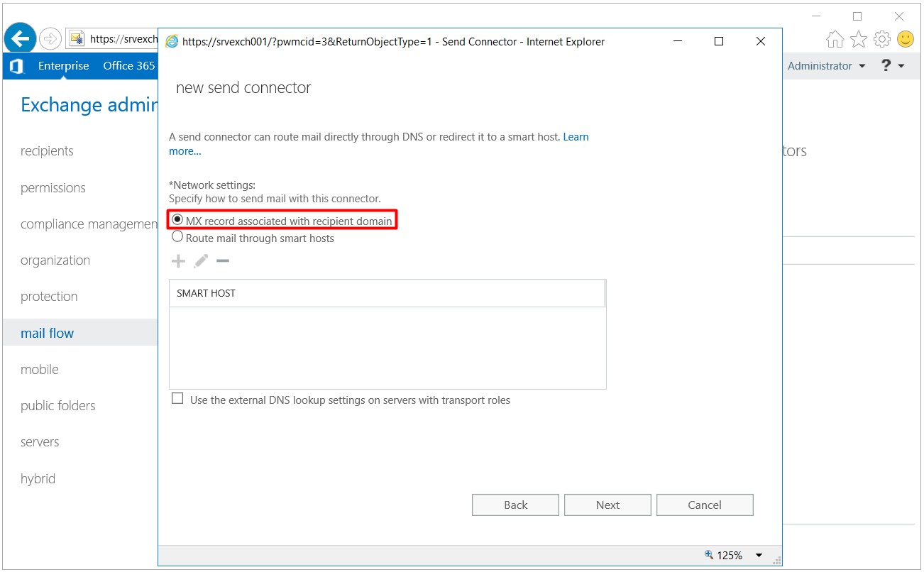
Task: Click the page icon in address bar
Action: pos(77,39)
